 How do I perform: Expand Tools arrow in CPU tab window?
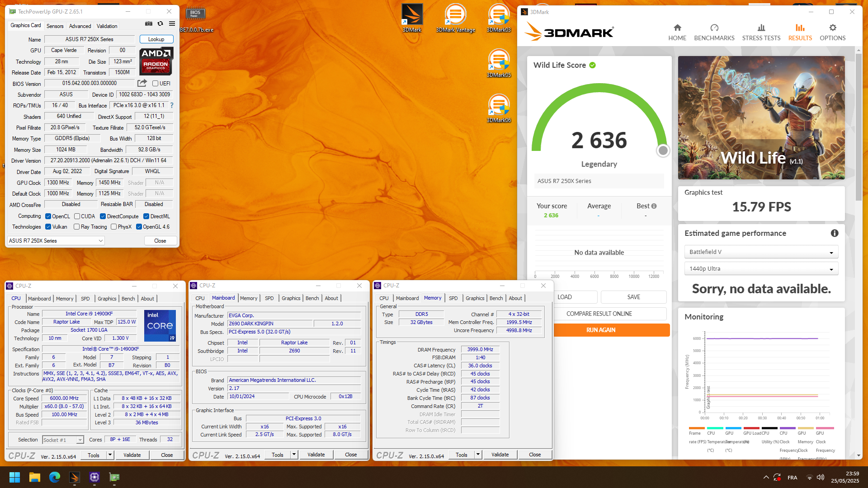[110, 455]
